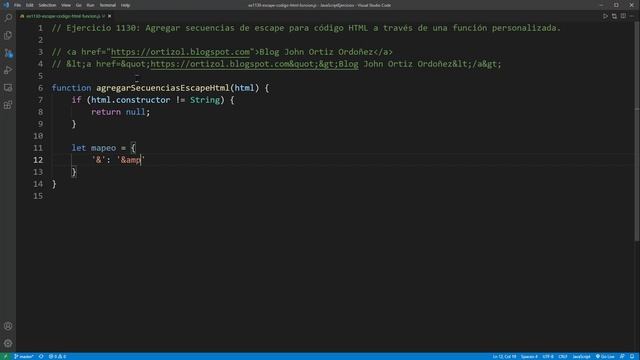Click the Run Code play icon
640x360 pixels.
(x=605, y=16)
